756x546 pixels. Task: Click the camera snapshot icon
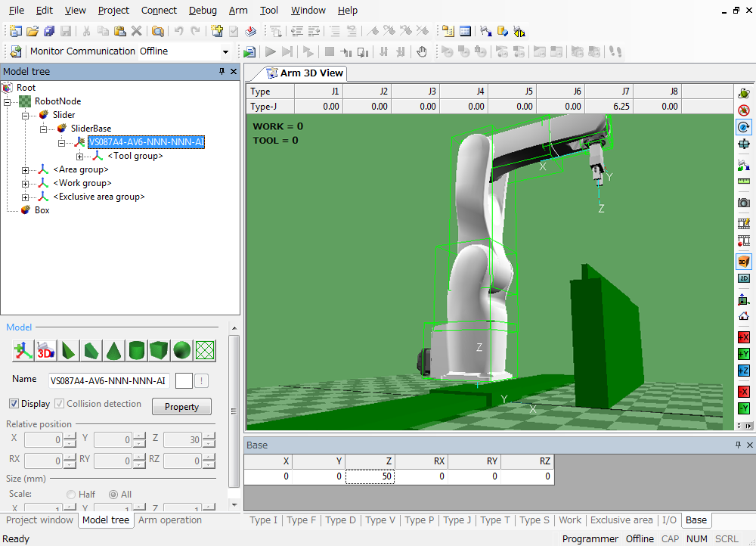(x=744, y=203)
